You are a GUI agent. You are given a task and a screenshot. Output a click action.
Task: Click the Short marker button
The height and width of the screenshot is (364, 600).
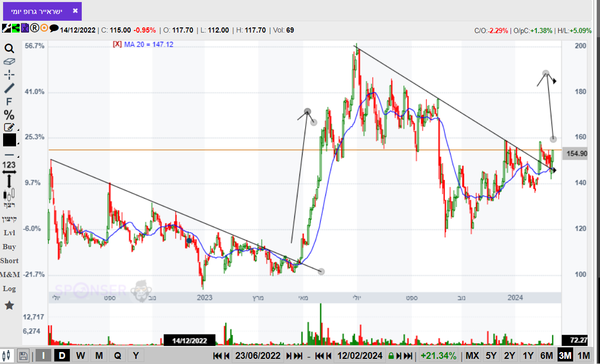point(9,261)
